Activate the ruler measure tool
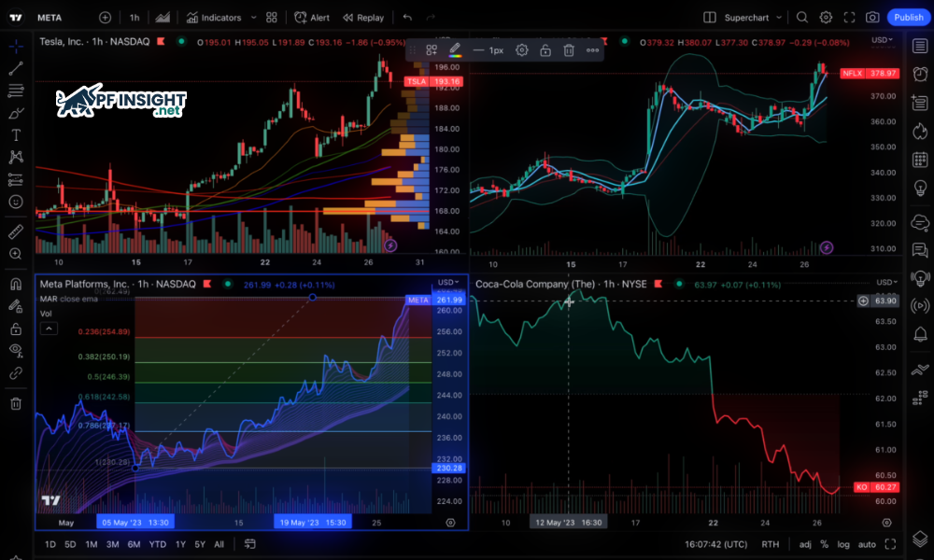The height and width of the screenshot is (560, 934). [x=16, y=231]
